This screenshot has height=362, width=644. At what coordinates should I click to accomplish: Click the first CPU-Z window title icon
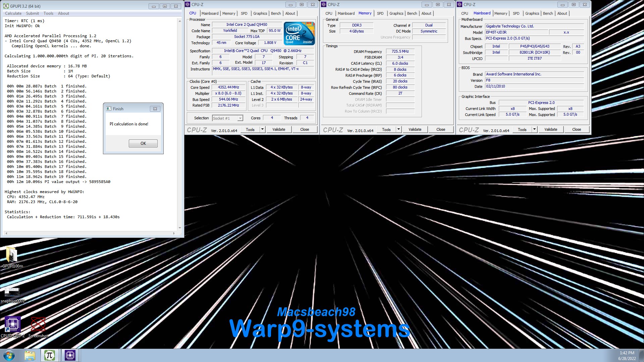[x=188, y=4]
